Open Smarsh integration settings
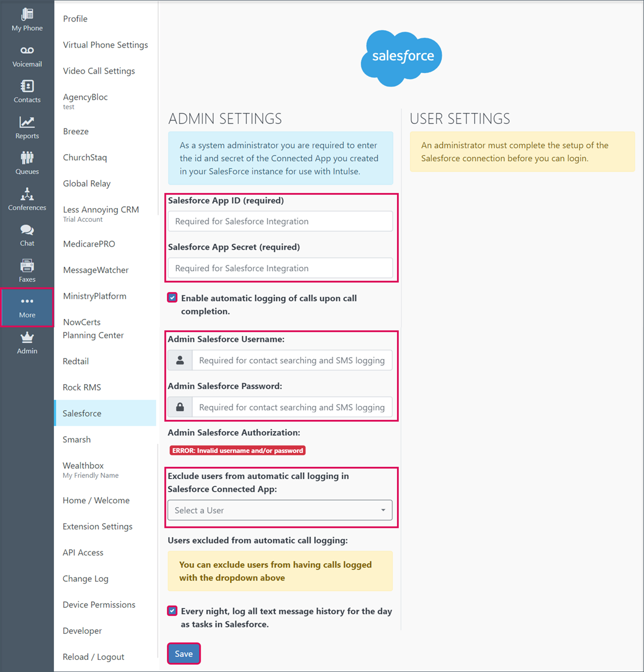This screenshot has height=672, width=644. [77, 440]
